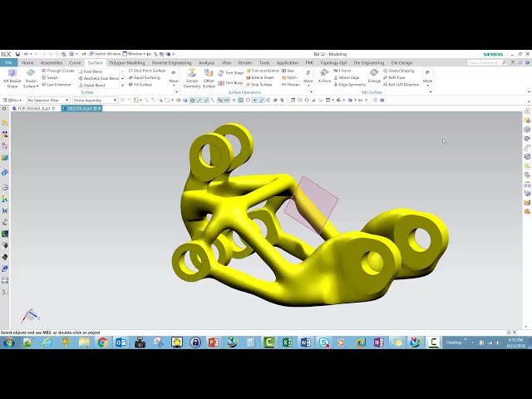Open the Studio Surface dropdown arrow
Screen dimensions: 532x399
click(x=37, y=86)
